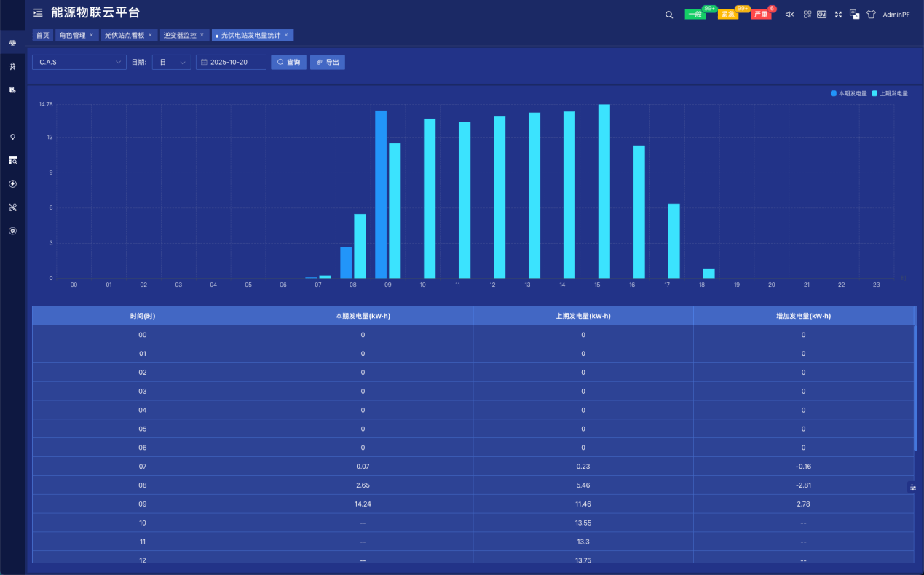The image size is (924, 575).
Task: Open the 日 date type dropdown
Action: pyautogui.click(x=172, y=63)
